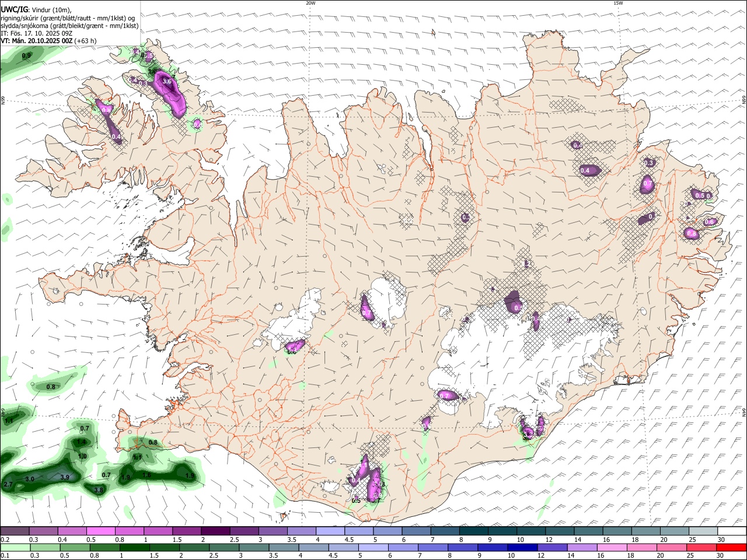Click the bold 'VT: Mán. 20.10.2025 00Z' text
The height and width of the screenshot is (560, 747).
36,41
